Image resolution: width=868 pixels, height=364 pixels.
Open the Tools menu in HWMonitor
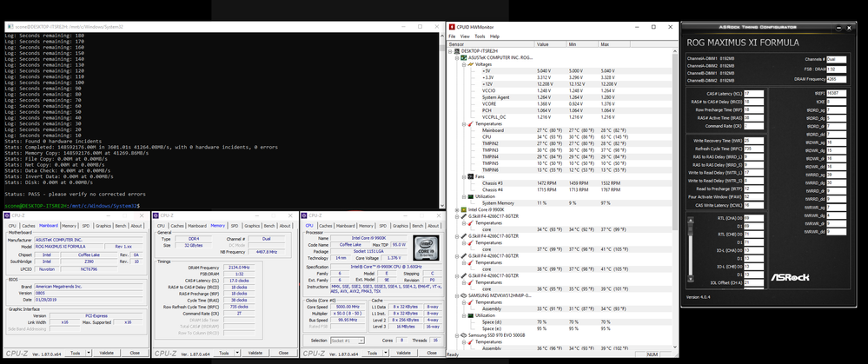(480, 36)
